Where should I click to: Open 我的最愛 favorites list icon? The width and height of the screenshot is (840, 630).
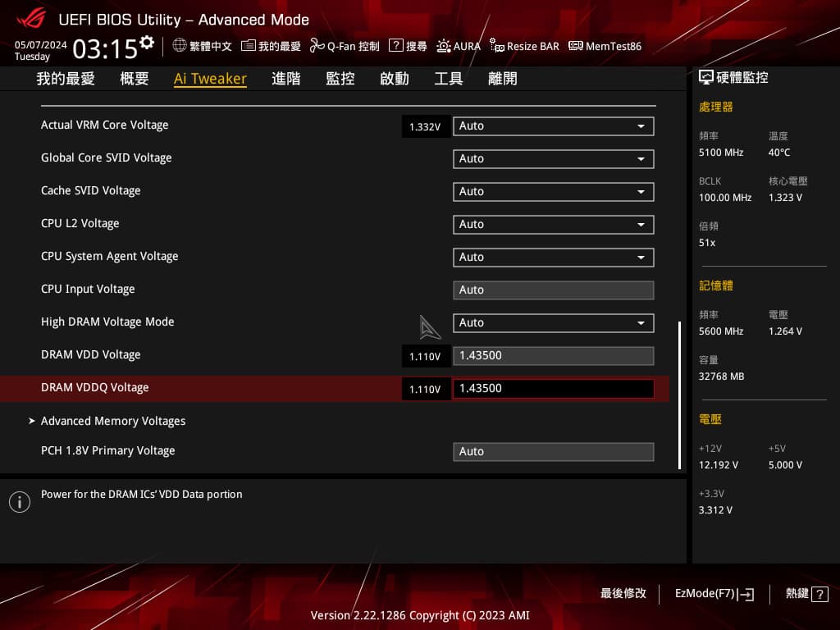coord(248,46)
